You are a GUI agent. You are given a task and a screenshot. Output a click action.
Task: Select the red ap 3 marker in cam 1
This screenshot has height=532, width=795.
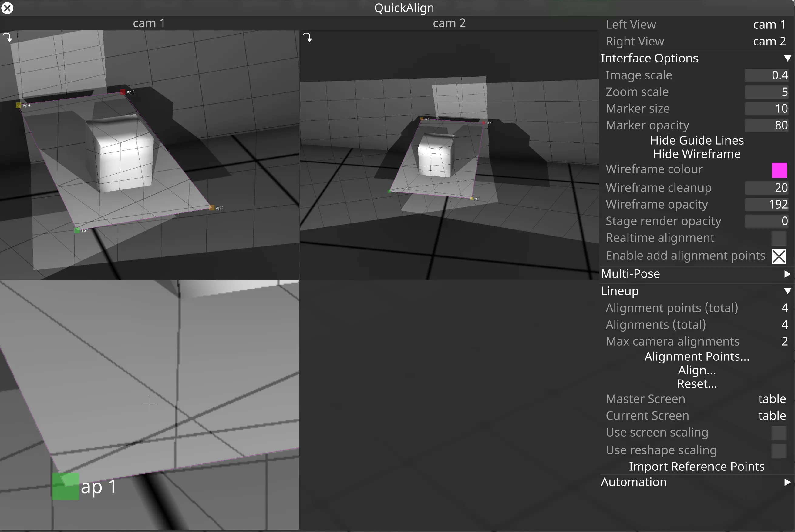tap(123, 92)
